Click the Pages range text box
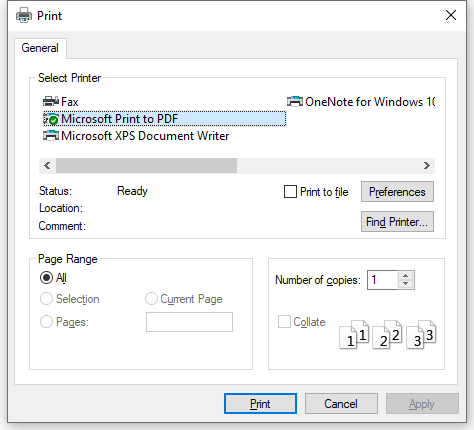474x430 pixels. coord(189,322)
